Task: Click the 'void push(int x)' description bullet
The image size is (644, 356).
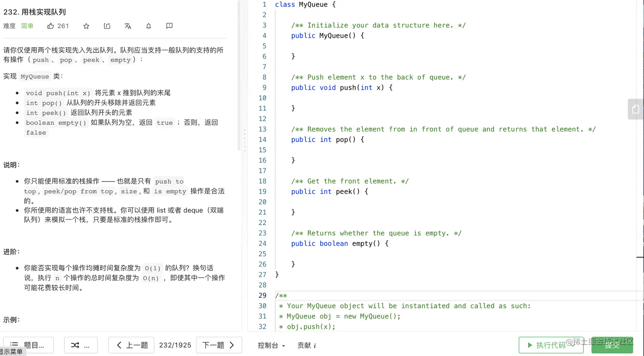Action: [x=98, y=93]
